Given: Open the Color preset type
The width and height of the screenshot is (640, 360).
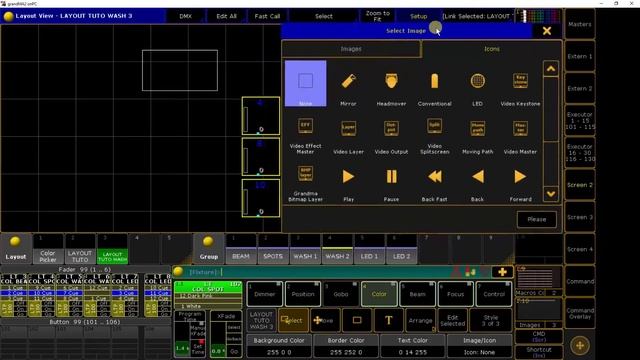Looking at the screenshot, I should (x=379, y=294).
